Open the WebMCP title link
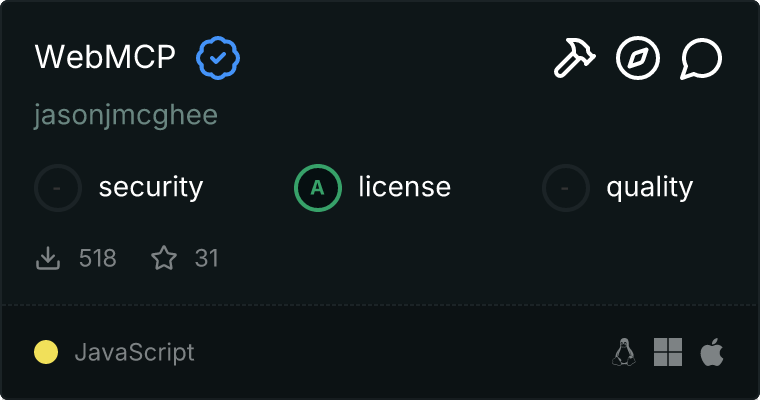 click(105, 58)
